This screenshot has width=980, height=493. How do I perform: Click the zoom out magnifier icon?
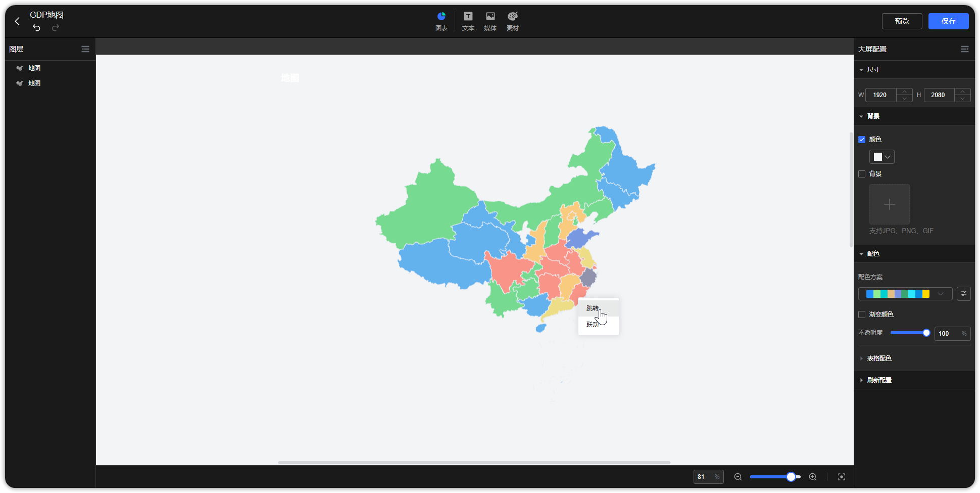tap(738, 476)
